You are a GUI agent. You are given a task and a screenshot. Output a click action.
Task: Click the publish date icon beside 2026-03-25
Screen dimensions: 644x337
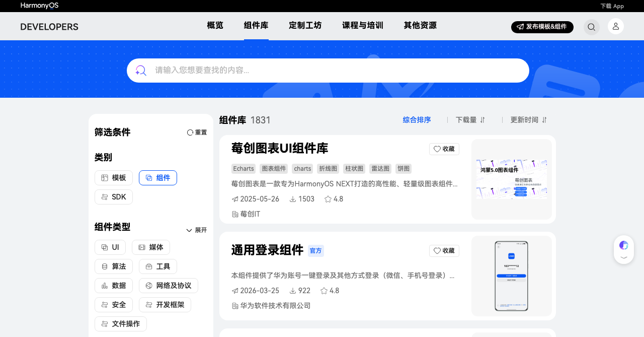[235, 291]
